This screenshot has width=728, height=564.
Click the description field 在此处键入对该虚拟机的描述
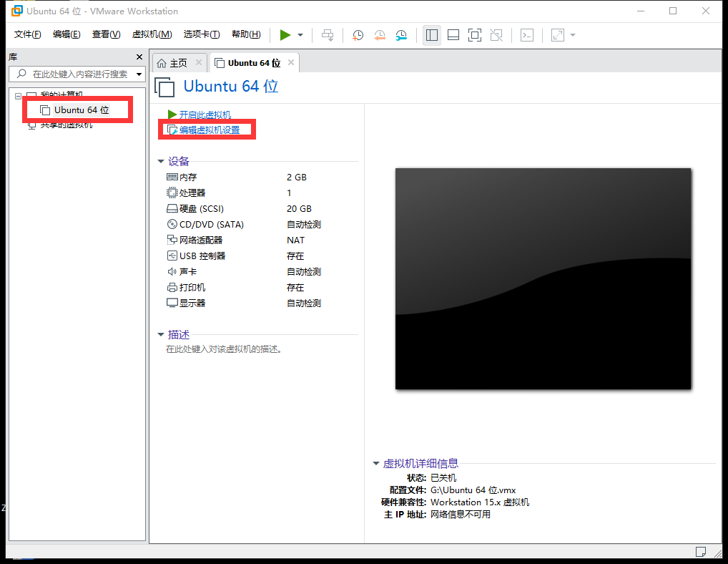coord(224,349)
